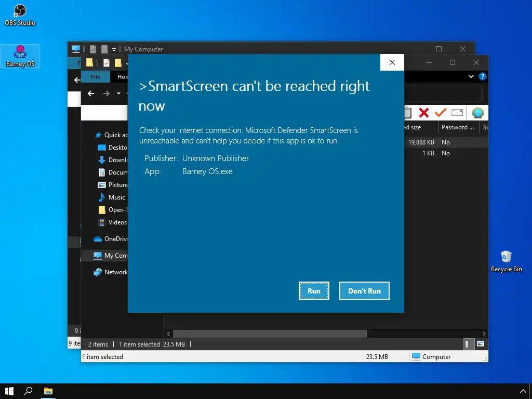Open the Home ribbon tab
This screenshot has height=399, width=532.
click(122, 77)
